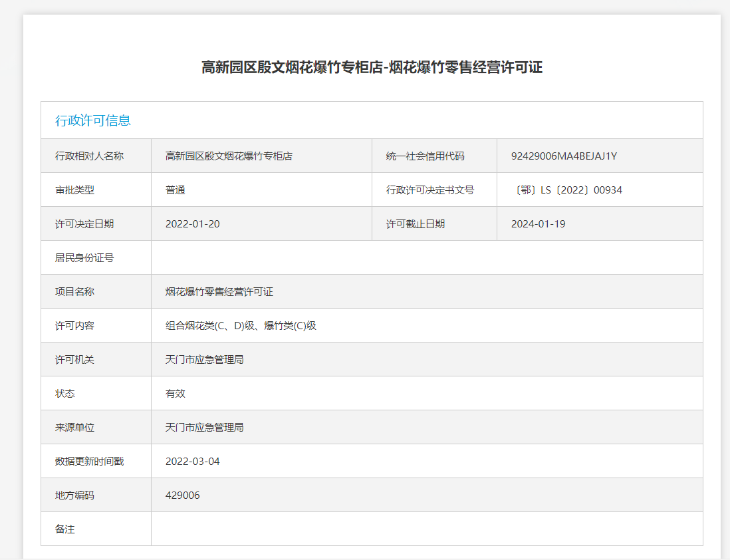Image resolution: width=730 pixels, height=560 pixels.
Task: Click local code value 429006
Action: pos(182,495)
